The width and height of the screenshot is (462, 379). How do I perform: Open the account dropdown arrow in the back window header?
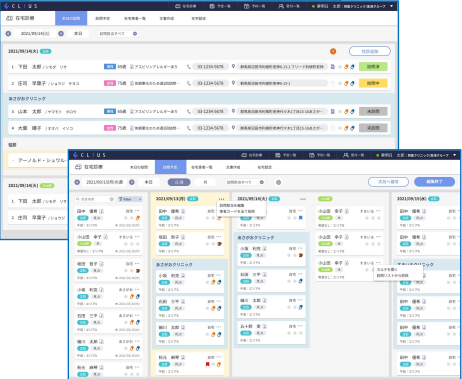coord(392,6)
